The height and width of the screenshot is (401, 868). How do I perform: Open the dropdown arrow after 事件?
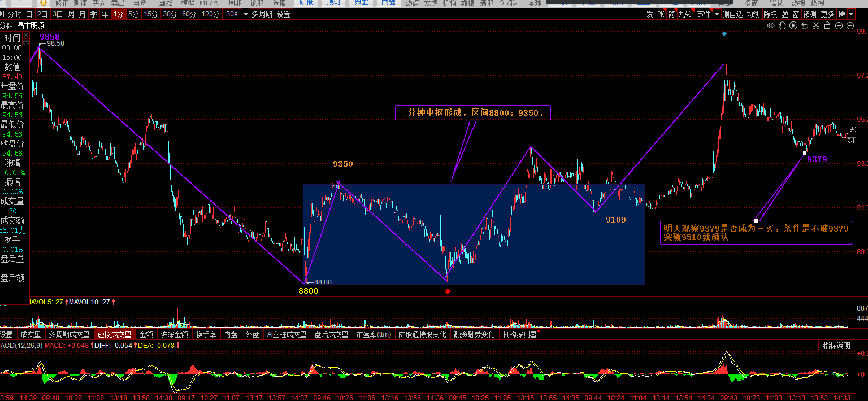click(717, 14)
